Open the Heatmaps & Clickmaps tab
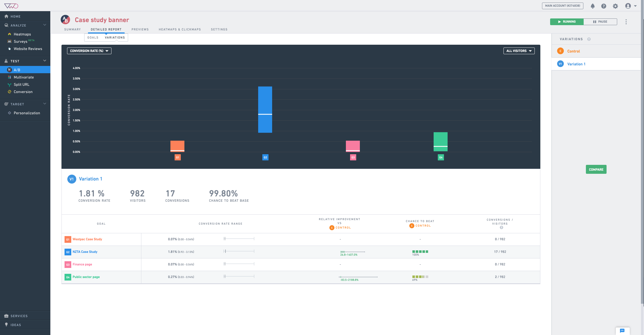The height and width of the screenshot is (335, 644). coord(180,29)
